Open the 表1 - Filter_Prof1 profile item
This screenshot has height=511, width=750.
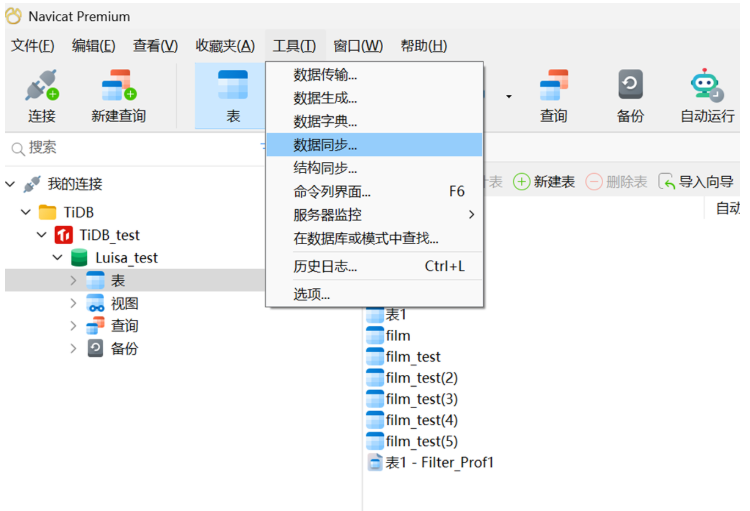pos(439,462)
